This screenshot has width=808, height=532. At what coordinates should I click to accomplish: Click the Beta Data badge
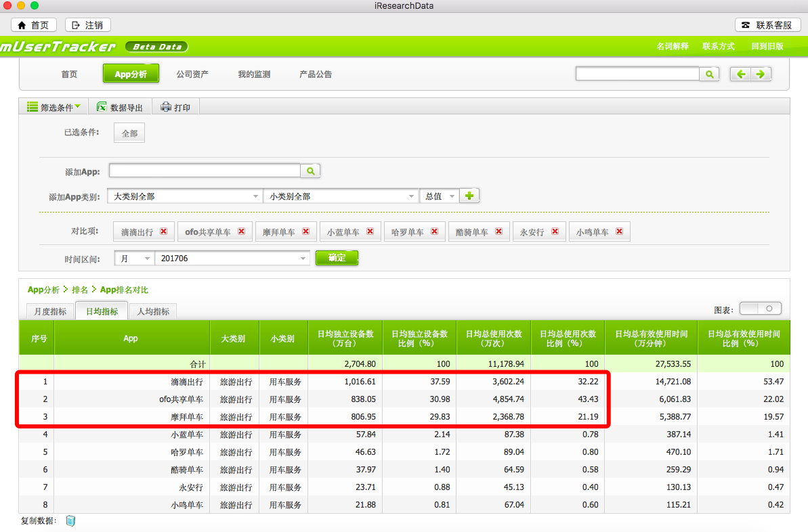[156, 47]
